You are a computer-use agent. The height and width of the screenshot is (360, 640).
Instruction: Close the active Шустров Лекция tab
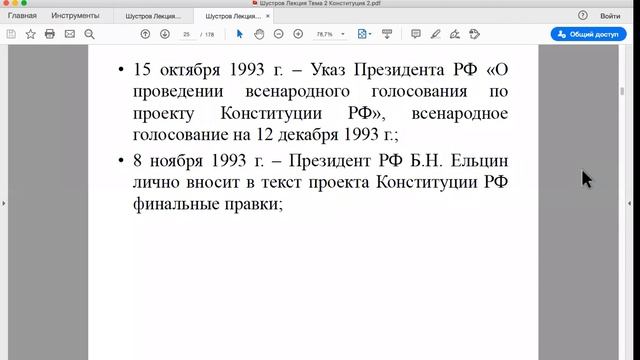268,16
